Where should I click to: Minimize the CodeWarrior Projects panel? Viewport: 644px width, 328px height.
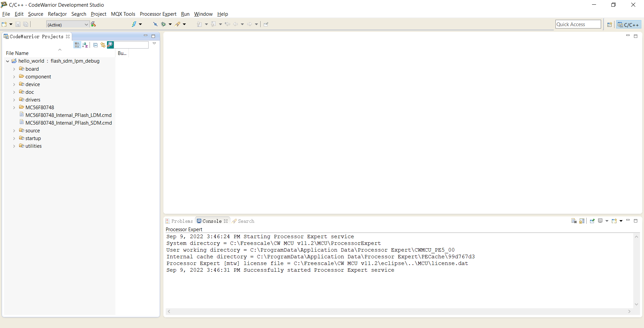pos(146,36)
